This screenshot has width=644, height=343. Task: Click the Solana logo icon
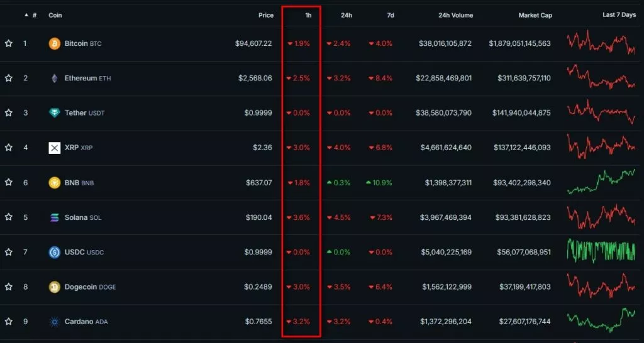[55, 217]
